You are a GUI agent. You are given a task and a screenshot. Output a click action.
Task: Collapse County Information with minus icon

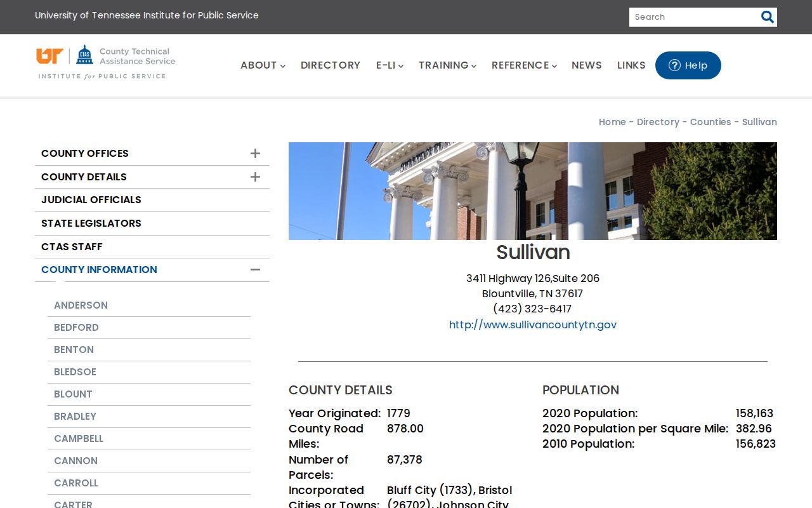pyautogui.click(x=255, y=270)
